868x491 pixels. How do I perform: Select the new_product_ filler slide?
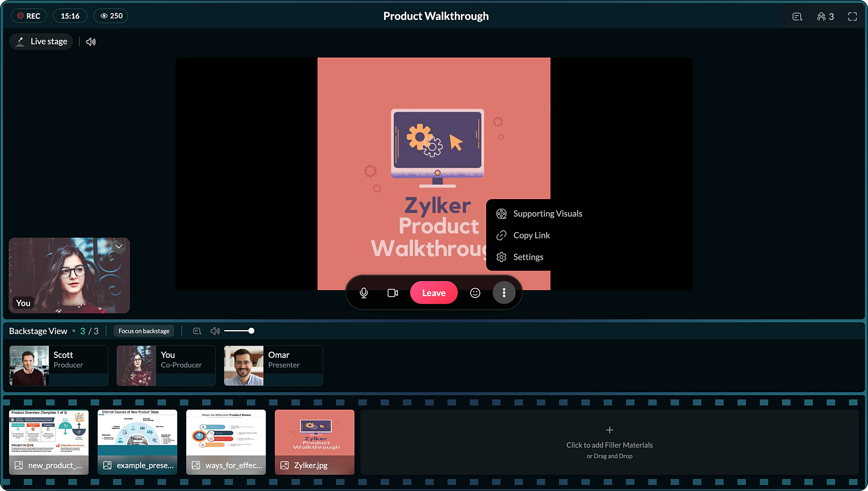click(x=49, y=442)
